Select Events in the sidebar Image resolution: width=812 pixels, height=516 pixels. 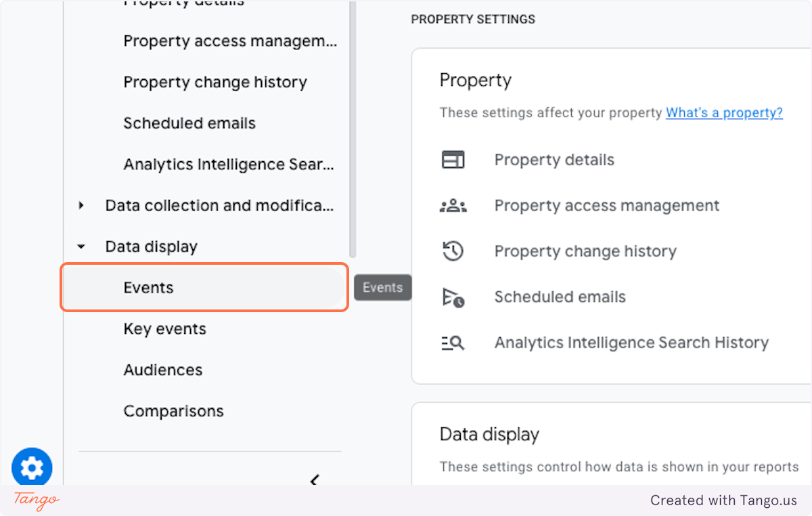click(x=148, y=288)
